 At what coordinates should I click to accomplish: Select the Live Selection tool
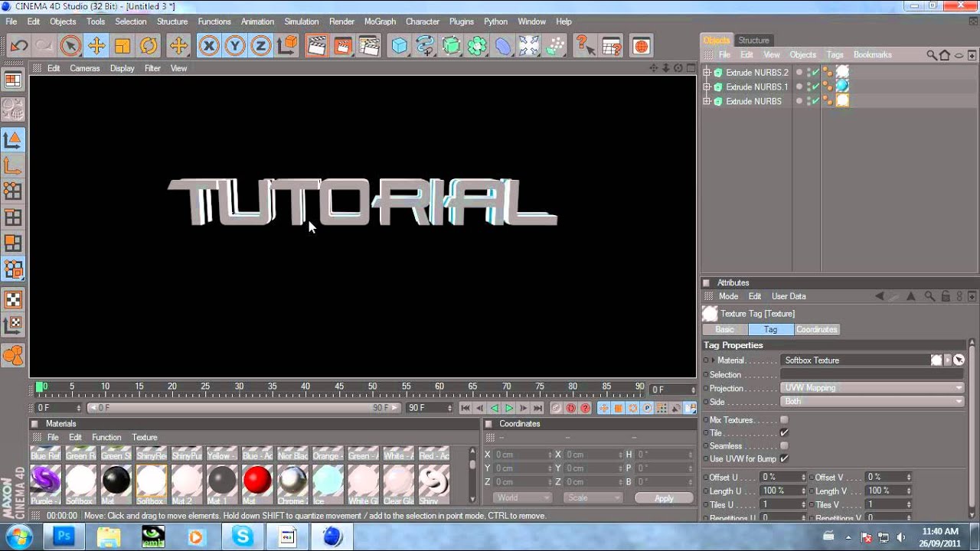[70, 46]
